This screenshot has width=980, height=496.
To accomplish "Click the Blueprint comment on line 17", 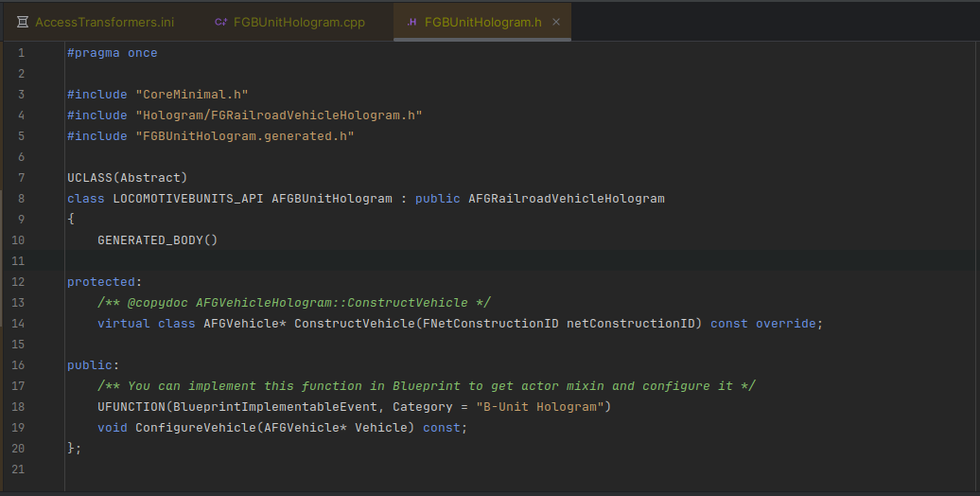I will coord(427,386).
